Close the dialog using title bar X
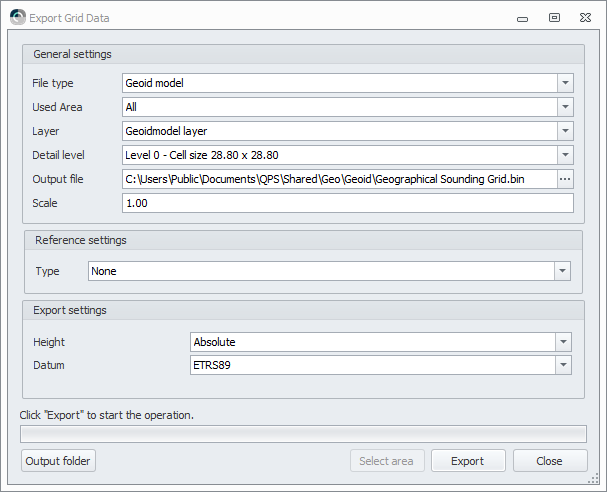 point(586,17)
